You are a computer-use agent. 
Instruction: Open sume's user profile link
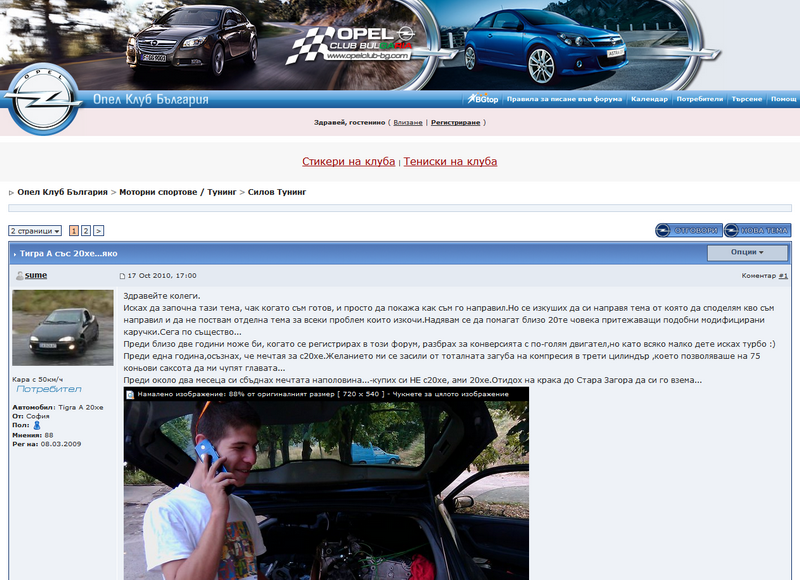click(36, 275)
